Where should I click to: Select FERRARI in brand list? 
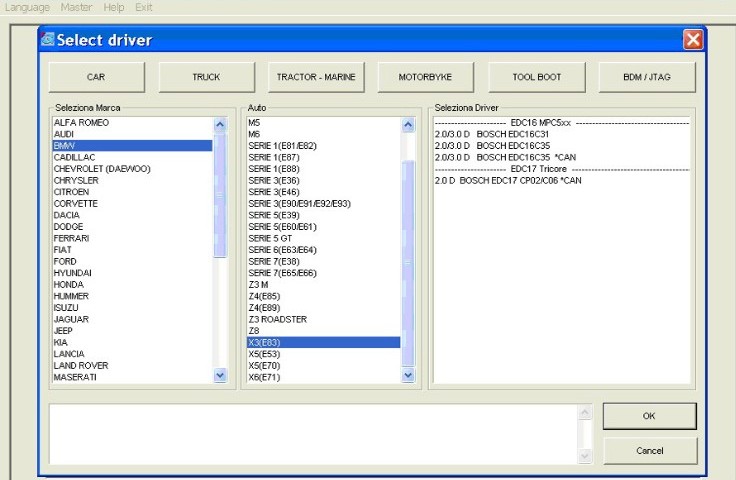[132, 238]
